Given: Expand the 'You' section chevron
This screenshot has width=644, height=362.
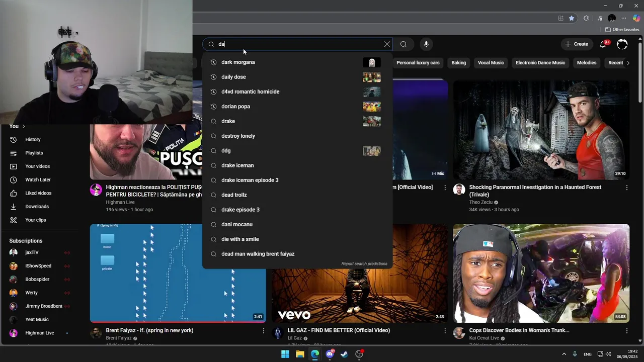Looking at the screenshot, I should click(23, 126).
